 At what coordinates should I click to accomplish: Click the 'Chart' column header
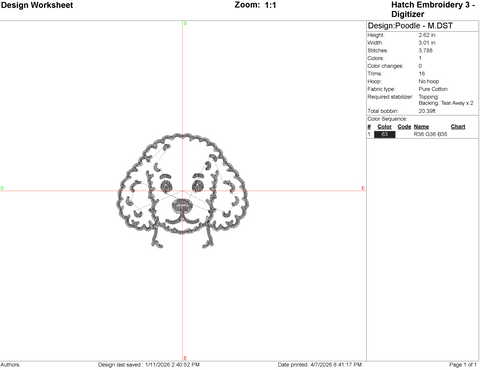pyautogui.click(x=458, y=127)
